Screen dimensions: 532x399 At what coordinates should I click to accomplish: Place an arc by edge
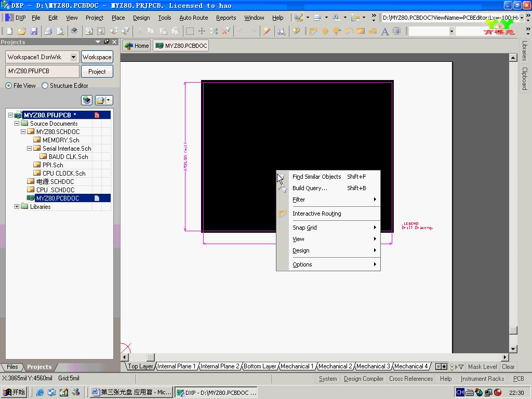point(349,31)
